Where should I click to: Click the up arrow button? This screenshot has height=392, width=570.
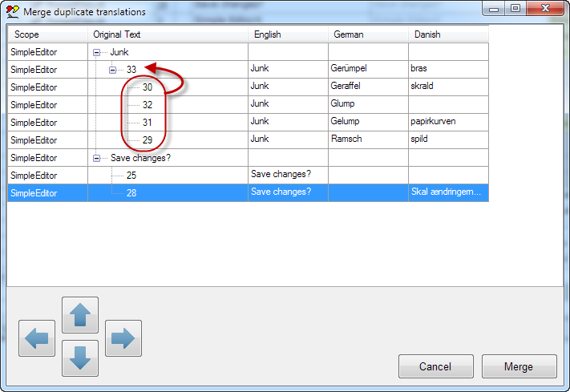point(80,315)
